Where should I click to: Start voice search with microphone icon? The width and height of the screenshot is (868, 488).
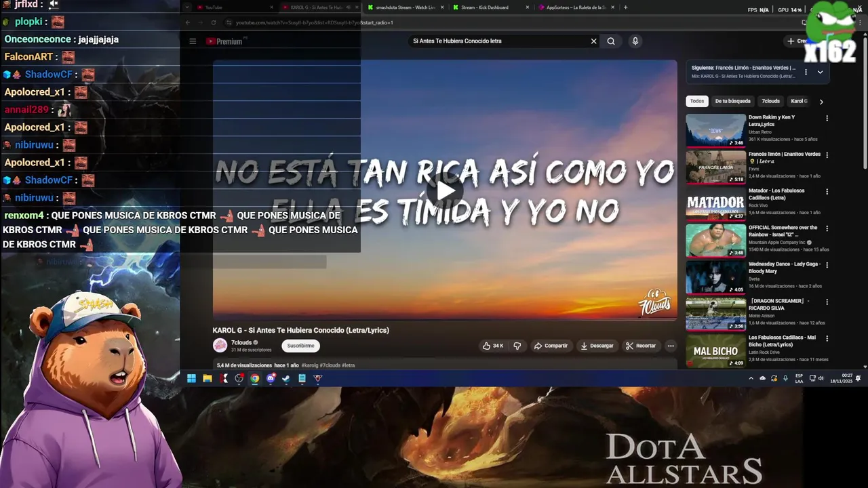pos(635,41)
